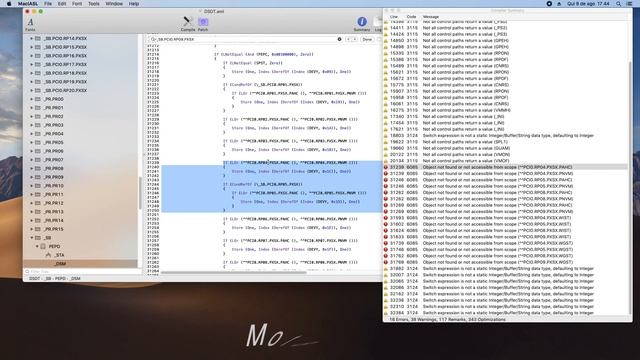
Task: Open the MaciASL application menu
Action: point(28,4)
